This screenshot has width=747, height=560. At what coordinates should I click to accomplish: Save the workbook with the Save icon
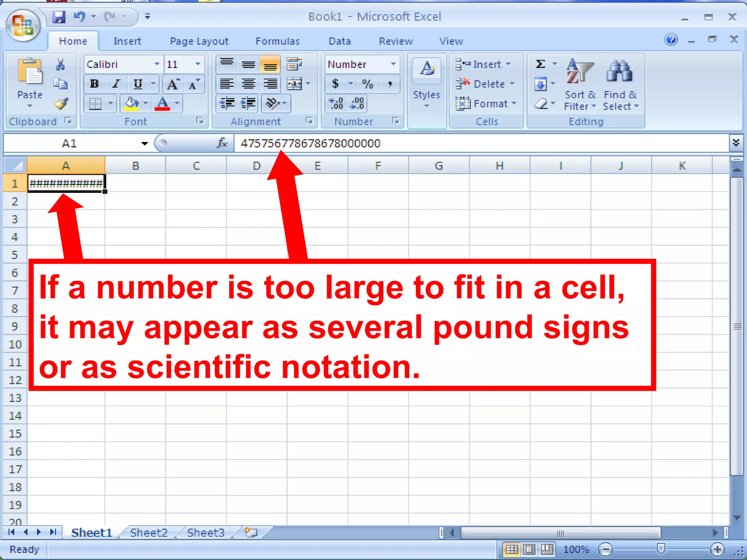point(58,17)
